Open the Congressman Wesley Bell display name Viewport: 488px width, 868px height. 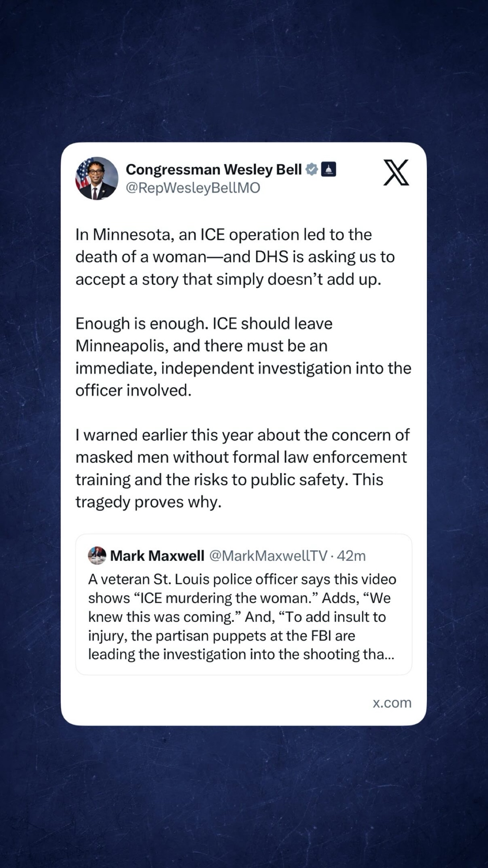(213, 169)
